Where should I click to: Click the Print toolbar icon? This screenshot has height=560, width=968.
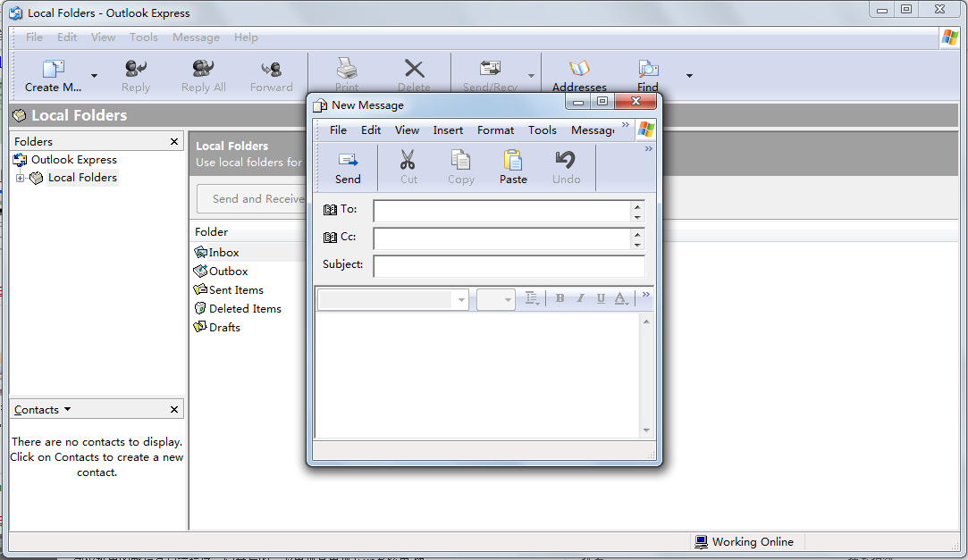point(346,69)
